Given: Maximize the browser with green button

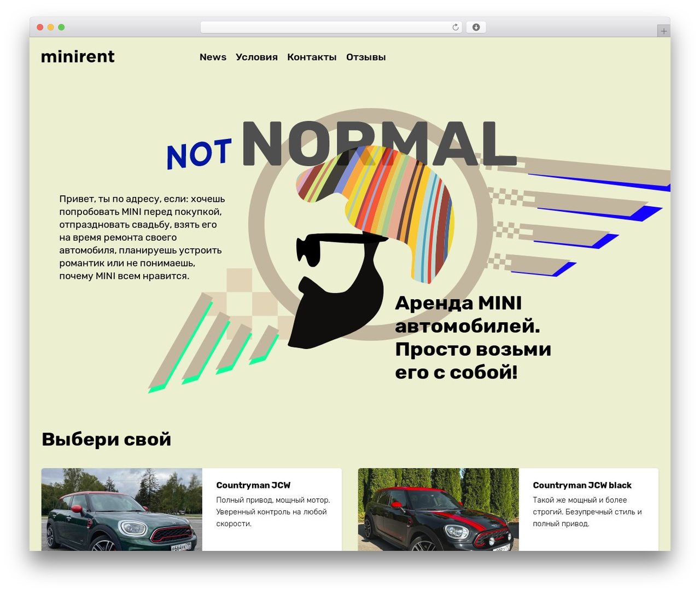Looking at the screenshot, I should click(x=61, y=27).
